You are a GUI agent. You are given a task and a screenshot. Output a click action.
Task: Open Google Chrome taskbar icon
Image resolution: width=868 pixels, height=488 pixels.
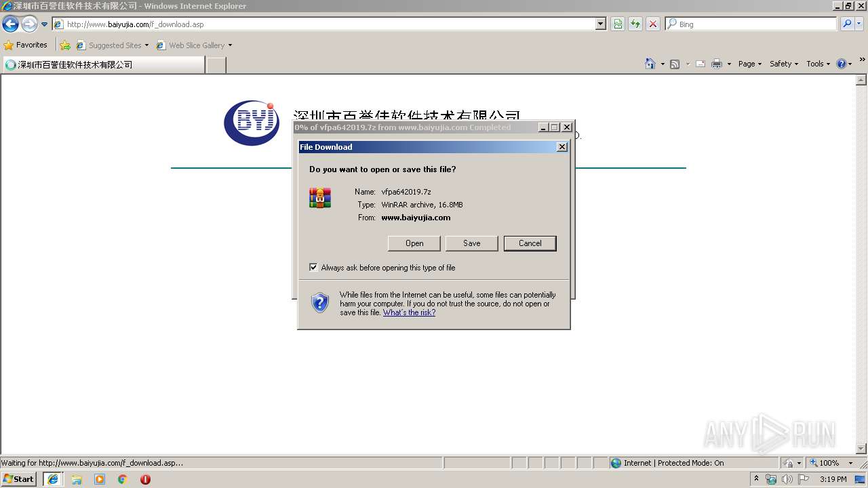coord(123,479)
